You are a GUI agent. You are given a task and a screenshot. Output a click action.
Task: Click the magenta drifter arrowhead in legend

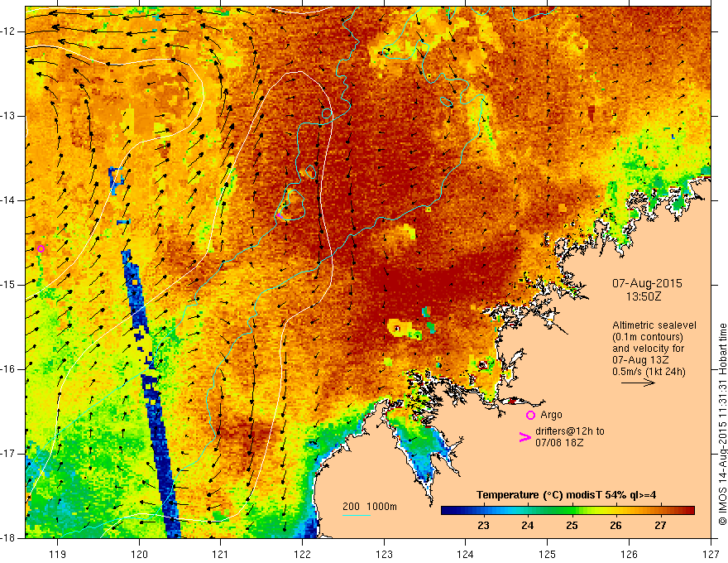coord(524,437)
